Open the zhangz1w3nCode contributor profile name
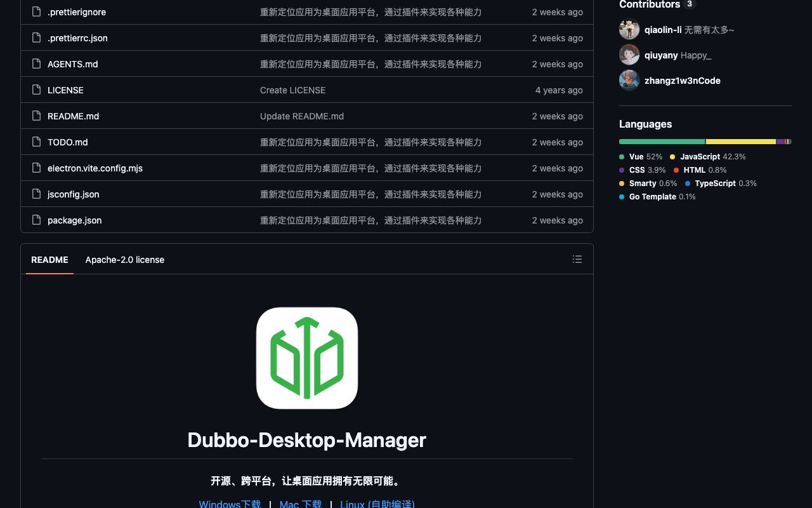This screenshot has height=508, width=812. (x=683, y=81)
